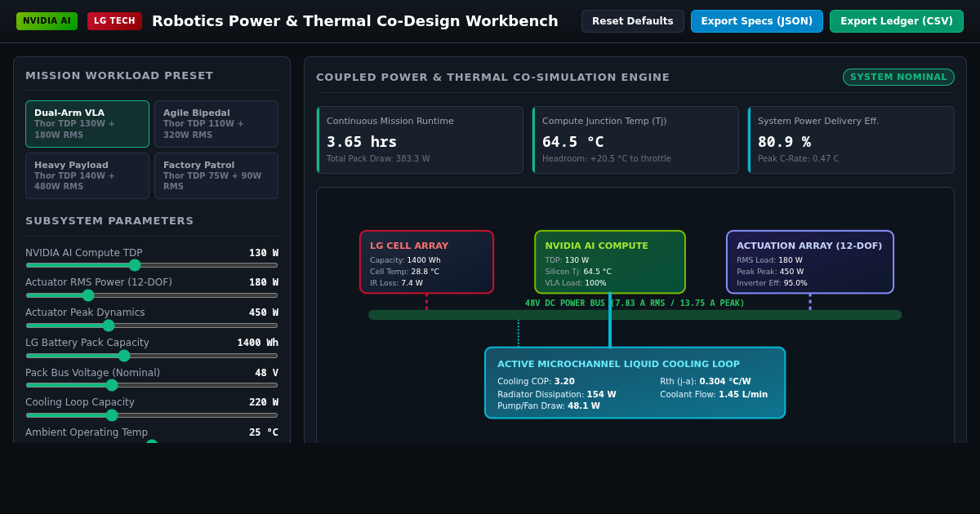This screenshot has height=514, width=980.
Task: Choose the Heavy Payload preset
Action: coord(87,175)
